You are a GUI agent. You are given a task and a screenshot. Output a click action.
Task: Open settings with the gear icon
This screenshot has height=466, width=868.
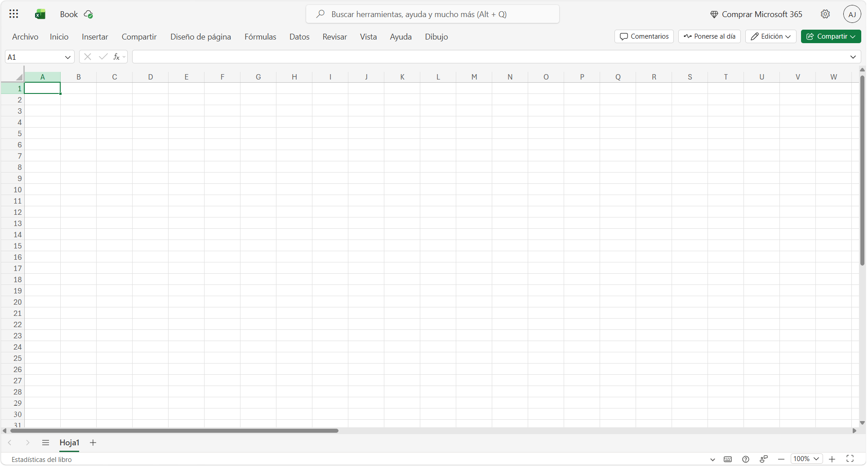pos(825,14)
